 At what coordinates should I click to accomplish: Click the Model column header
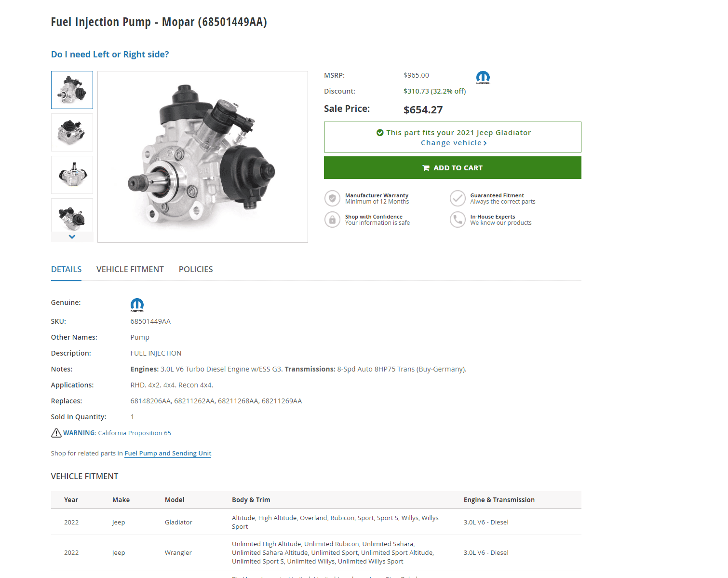tap(175, 500)
